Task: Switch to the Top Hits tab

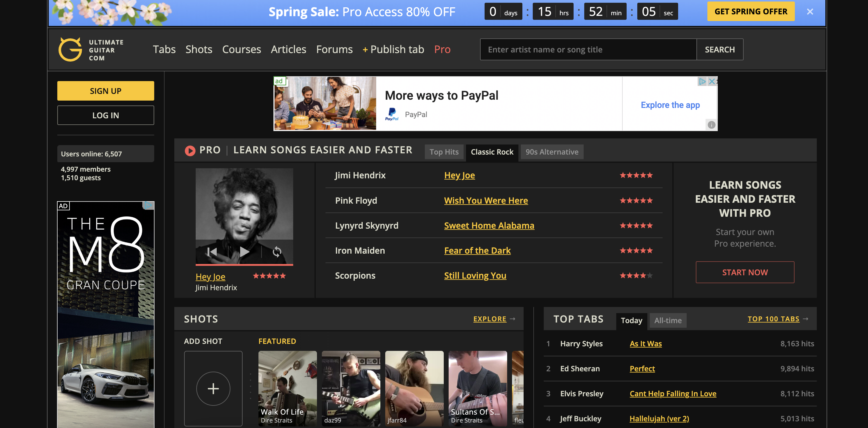Action: 444,152
